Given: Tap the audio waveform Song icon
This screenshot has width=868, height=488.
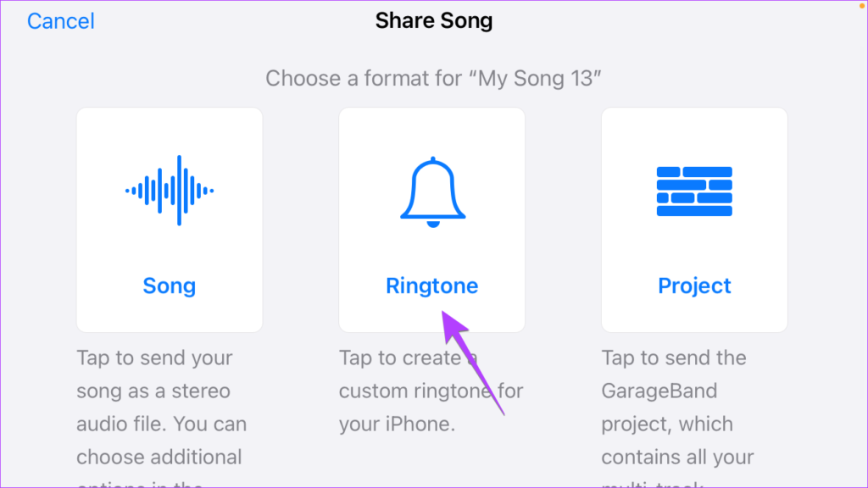Looking at the screenshot, I should (x=170, y=191).
